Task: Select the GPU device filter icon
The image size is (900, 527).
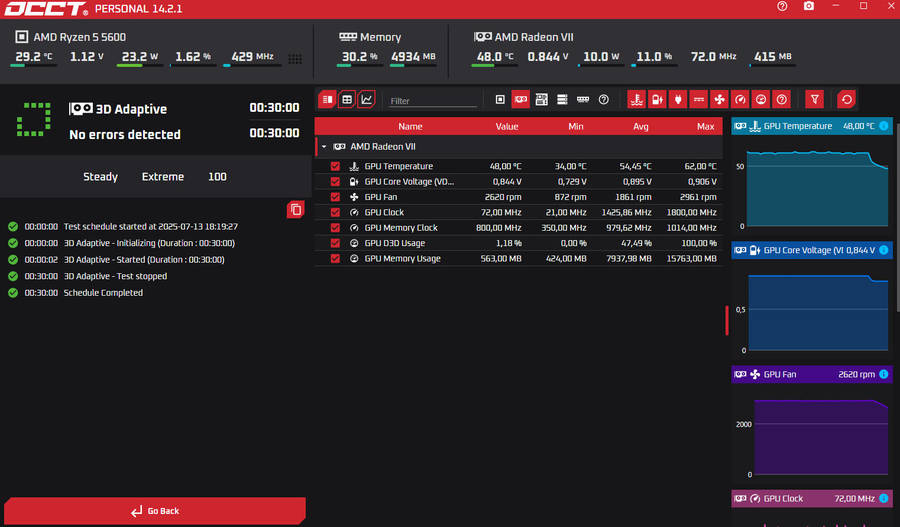Action: pos(521,100)
